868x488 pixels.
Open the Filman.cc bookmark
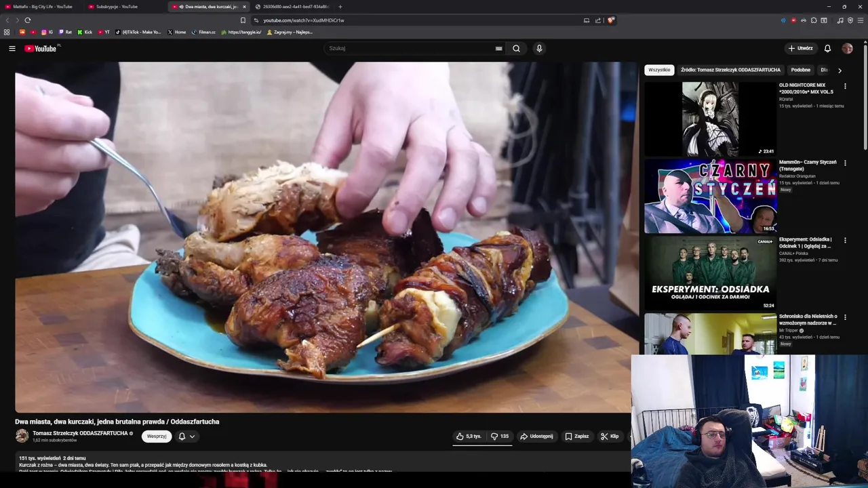tap(203, 32)
